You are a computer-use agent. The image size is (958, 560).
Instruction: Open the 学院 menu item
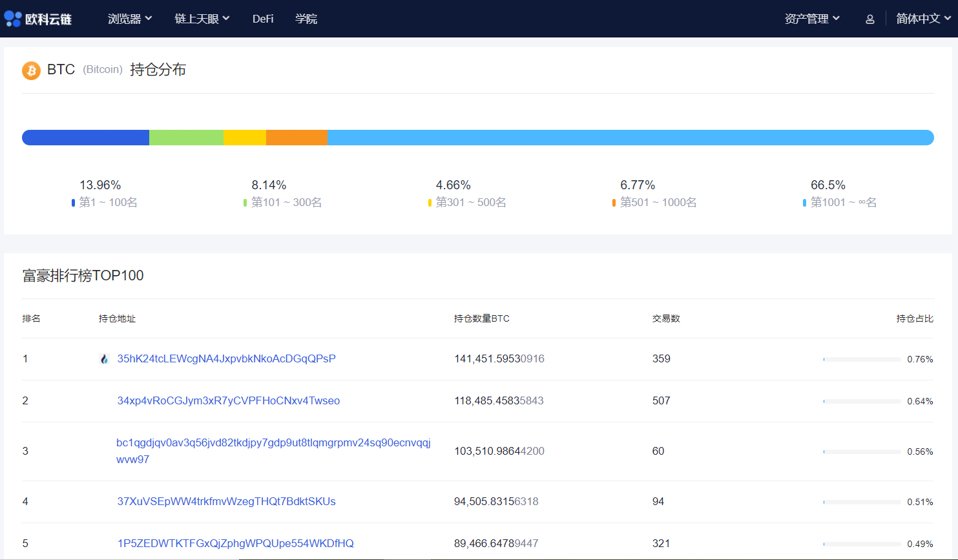coord(306,19)
